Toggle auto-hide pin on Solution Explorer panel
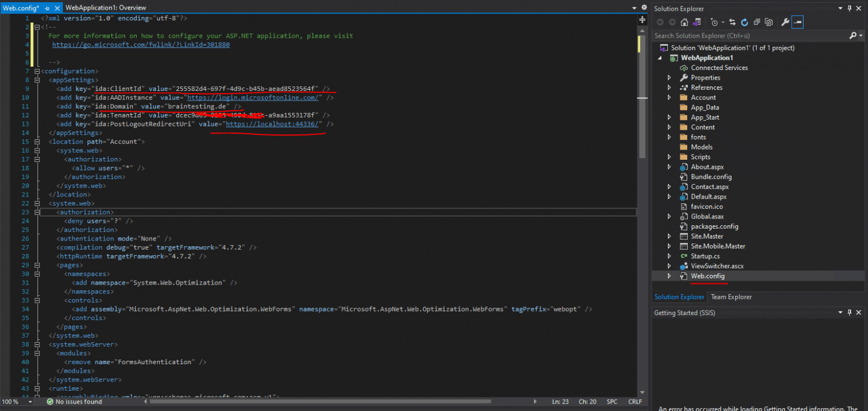This screenshot has height=411, width=868. pos(849,8)
